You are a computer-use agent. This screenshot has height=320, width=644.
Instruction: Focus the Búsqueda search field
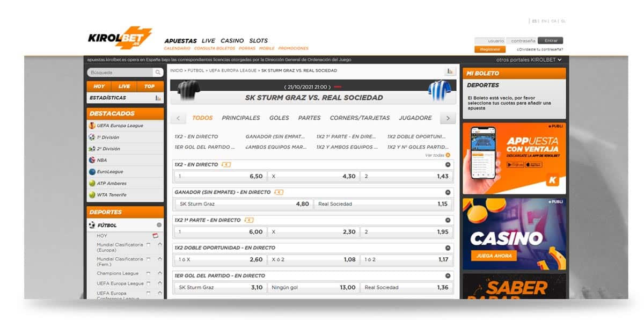pyautogui.click(x=120, y=72)
